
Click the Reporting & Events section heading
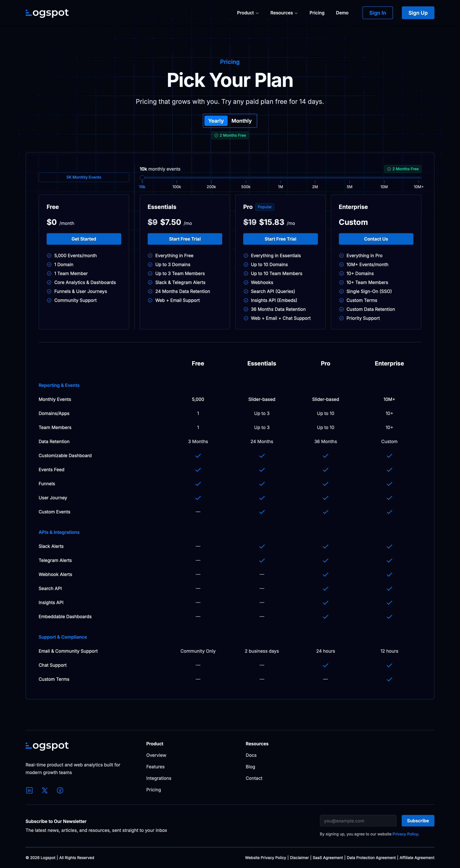59,385
